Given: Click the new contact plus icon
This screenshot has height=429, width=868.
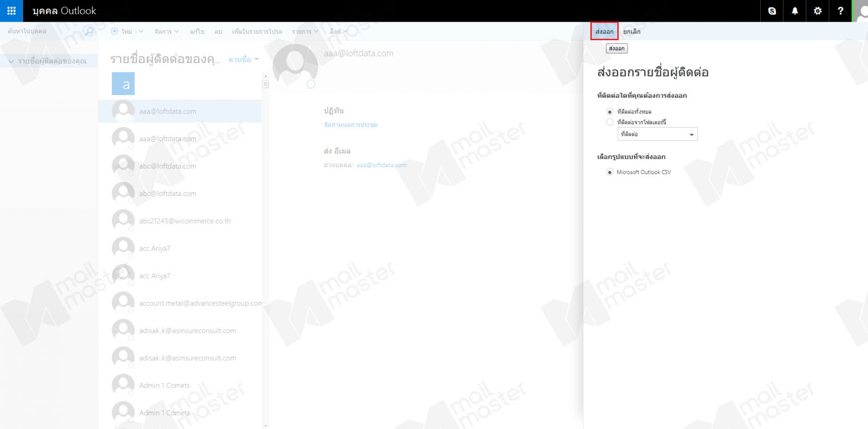Looking at the screenshot, I should pos(114,31).
